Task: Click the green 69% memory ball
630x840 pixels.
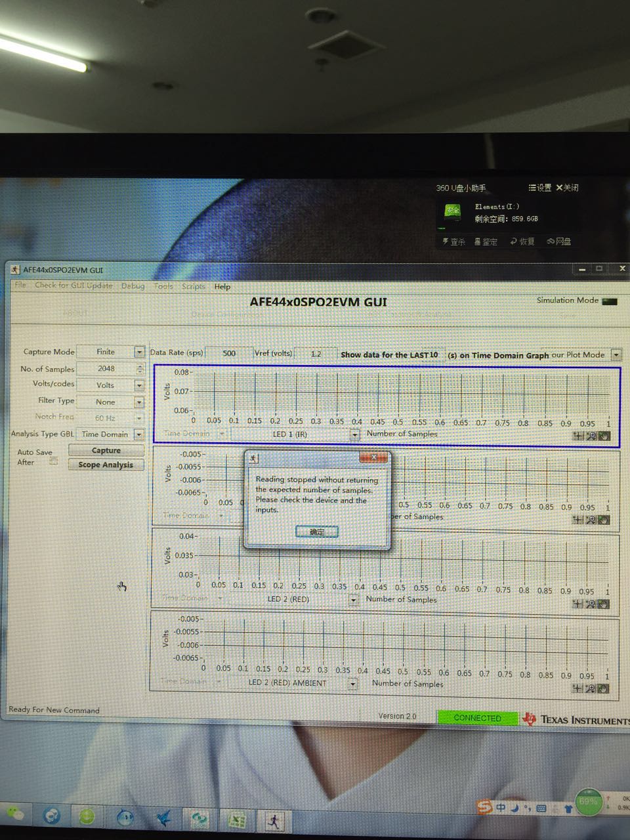Action: click(x=589, y=802)
